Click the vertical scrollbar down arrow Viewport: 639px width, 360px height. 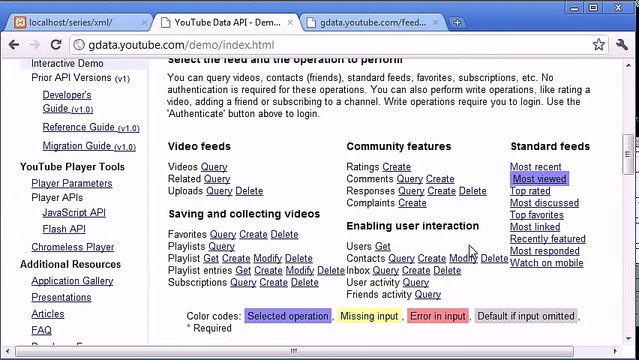click(628, 339)
